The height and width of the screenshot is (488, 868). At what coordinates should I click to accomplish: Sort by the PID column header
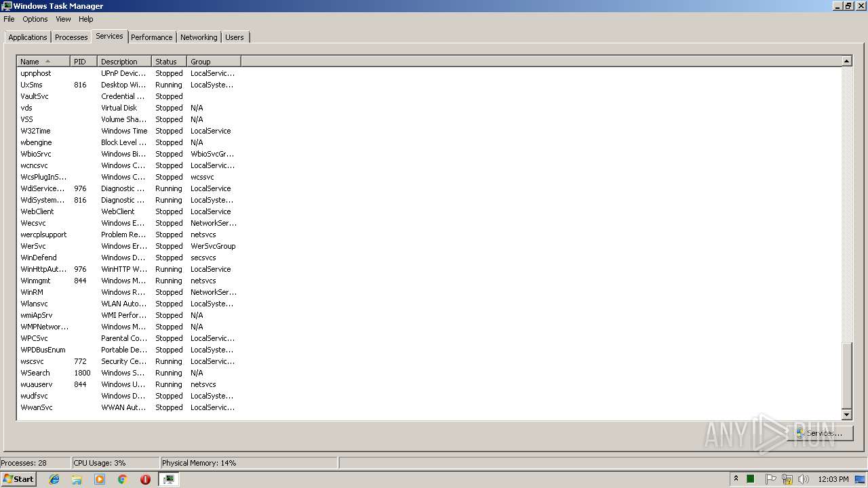83,62
